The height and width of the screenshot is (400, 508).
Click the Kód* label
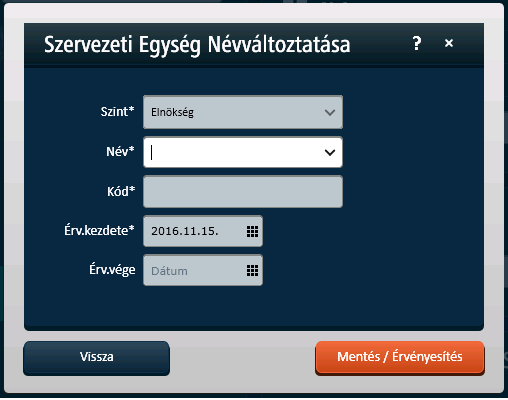click(x=121, y=191)
